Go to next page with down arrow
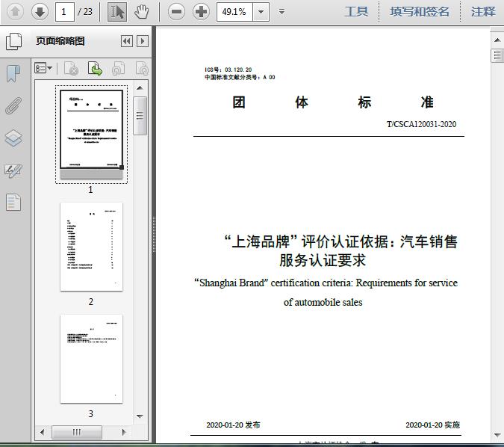The width and height of the screenshot is (504, 447). click(40, 12)
